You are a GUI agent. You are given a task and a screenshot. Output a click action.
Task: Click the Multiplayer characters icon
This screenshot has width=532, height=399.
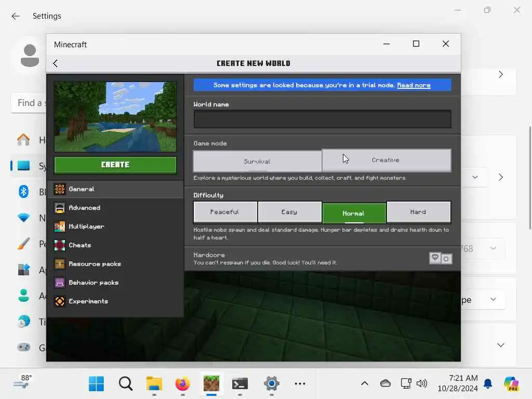coord(60,227)
